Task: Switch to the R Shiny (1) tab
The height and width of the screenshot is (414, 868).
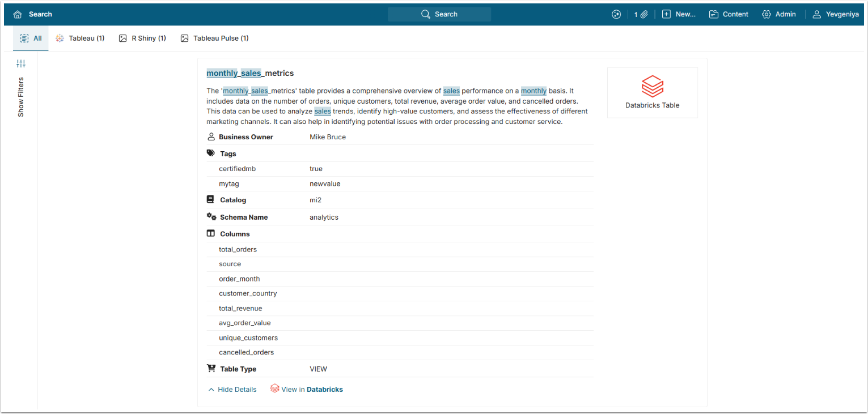Action: pos(142,38)
